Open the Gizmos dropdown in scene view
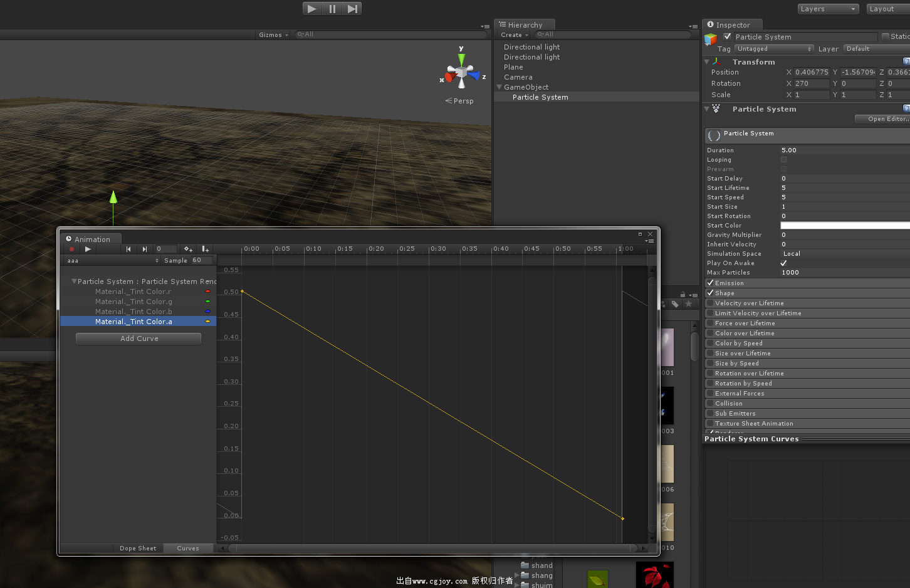 (273, 35)
